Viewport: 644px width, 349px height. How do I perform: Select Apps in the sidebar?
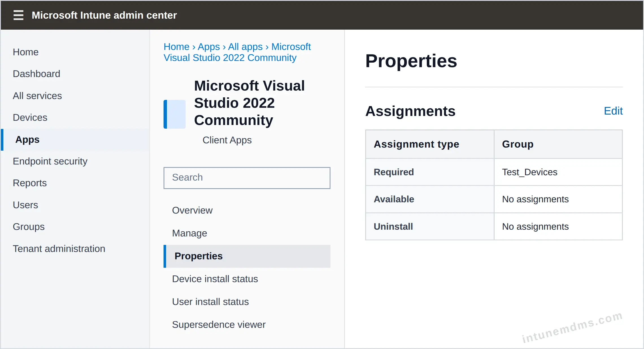pos(75,139)
